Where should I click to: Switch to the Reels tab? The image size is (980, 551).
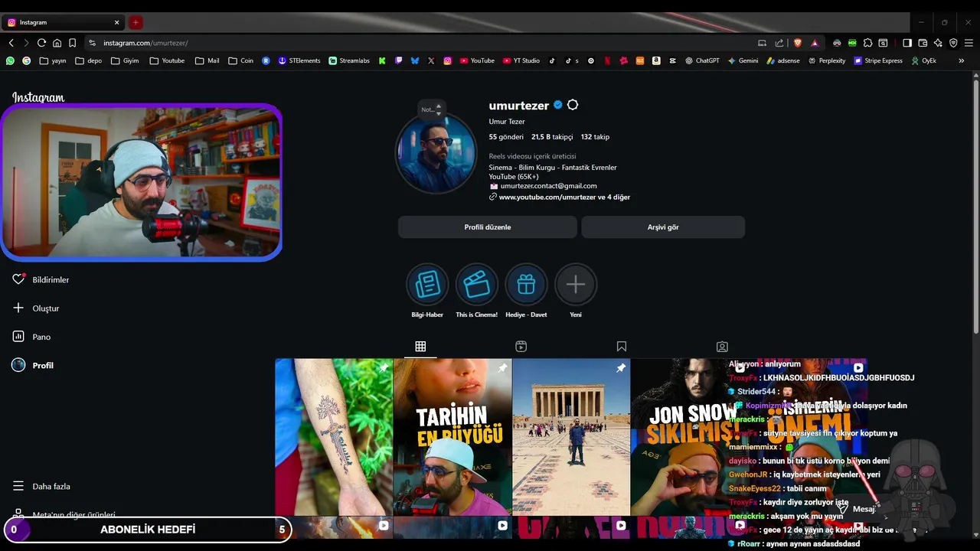[x=521, y=347]
